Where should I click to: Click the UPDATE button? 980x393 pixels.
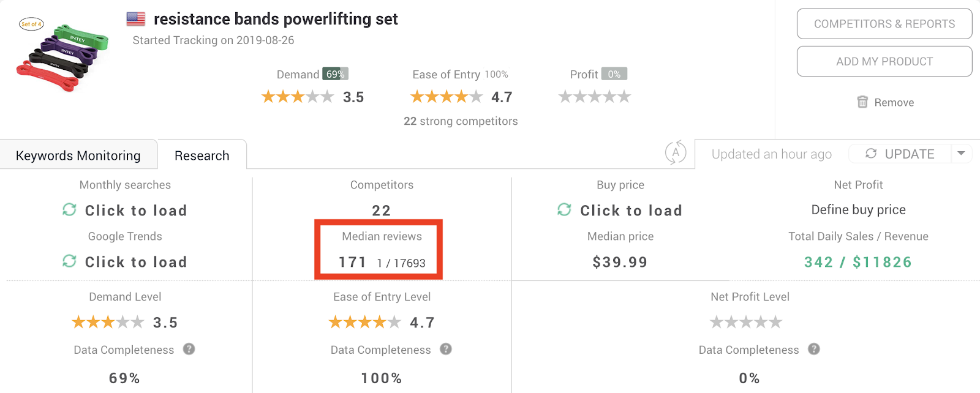pos(900,154)
